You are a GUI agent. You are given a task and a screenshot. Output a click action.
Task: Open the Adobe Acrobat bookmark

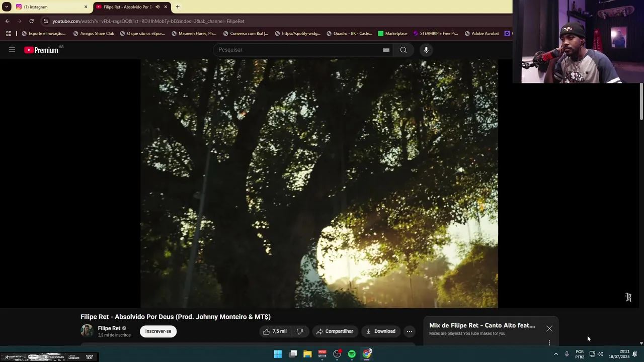(481, 34)
